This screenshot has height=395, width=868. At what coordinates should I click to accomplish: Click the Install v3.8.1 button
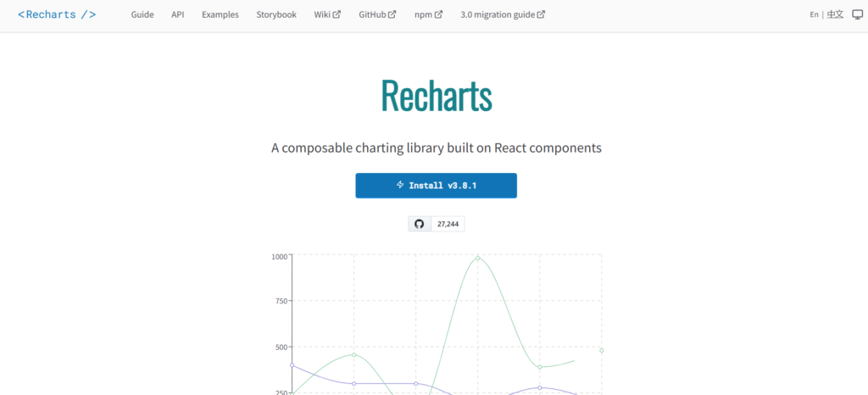[437, 186]
